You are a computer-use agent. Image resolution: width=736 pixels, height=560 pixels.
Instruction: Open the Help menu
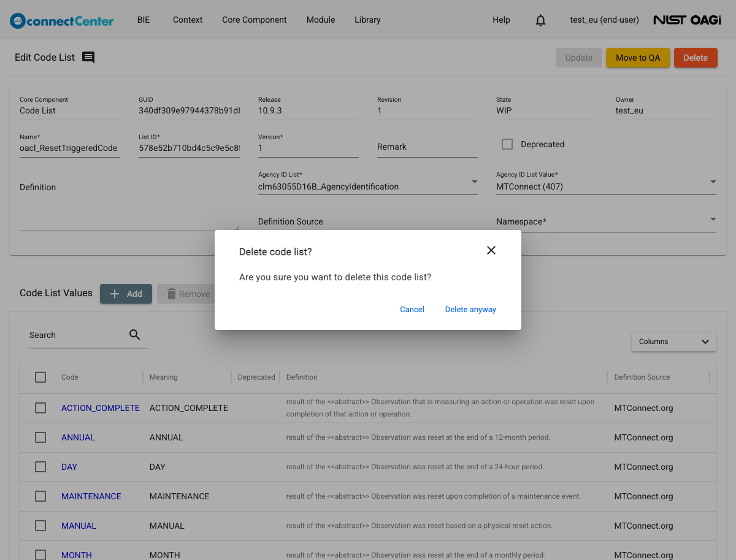501,20
